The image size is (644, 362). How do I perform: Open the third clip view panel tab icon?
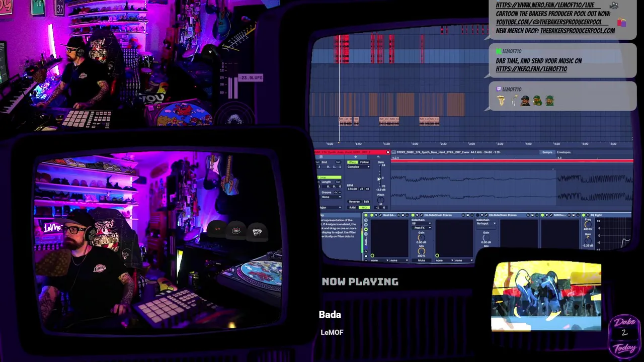(378, 157)
